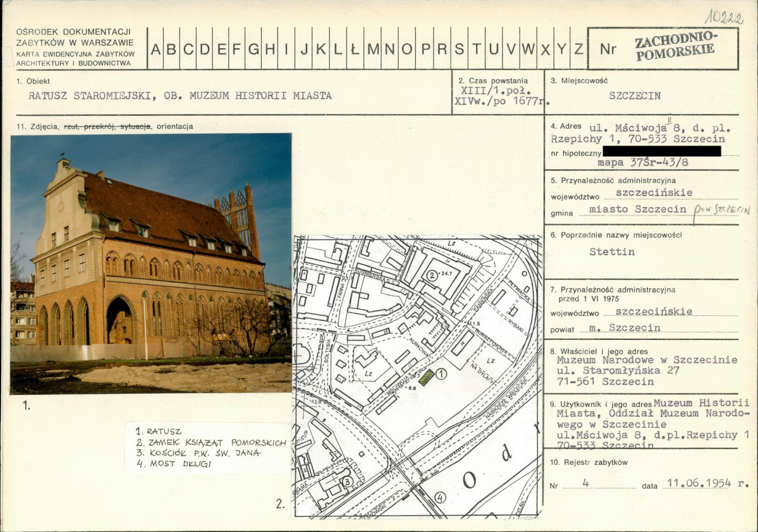This screenshot has height=532, width=758.
Task: Click the date value "XIII/1.poł."
Action: click(x=496, y=91)
